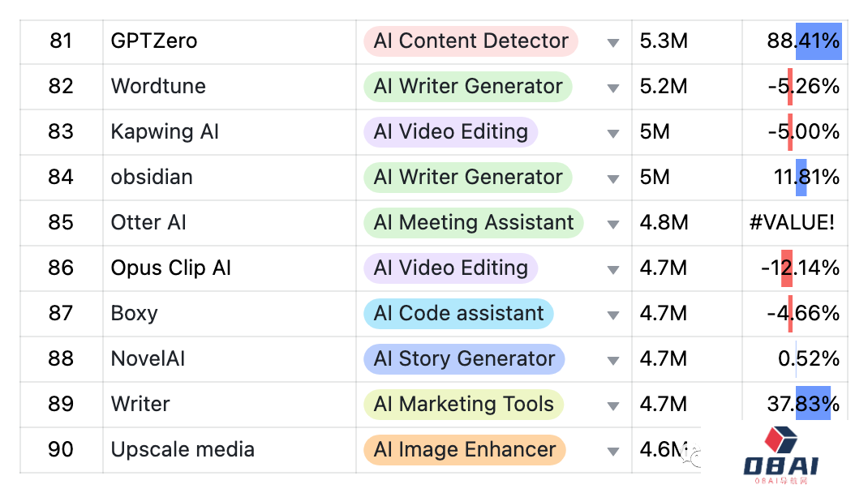This screenshot has width=868, height=493.
Task: Expand dropdown arrow in Opus Clip AI row
Action: click(x=612, y=269)
